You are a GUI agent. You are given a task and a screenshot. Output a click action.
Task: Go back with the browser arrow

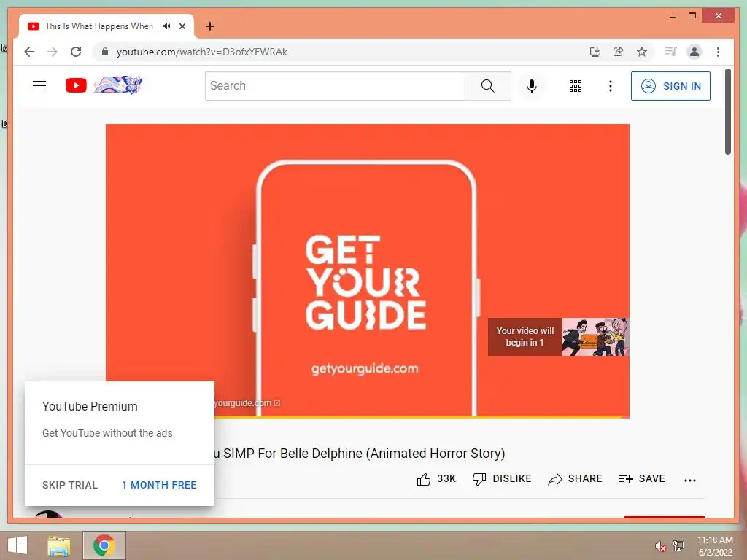[x=29, y=52]
